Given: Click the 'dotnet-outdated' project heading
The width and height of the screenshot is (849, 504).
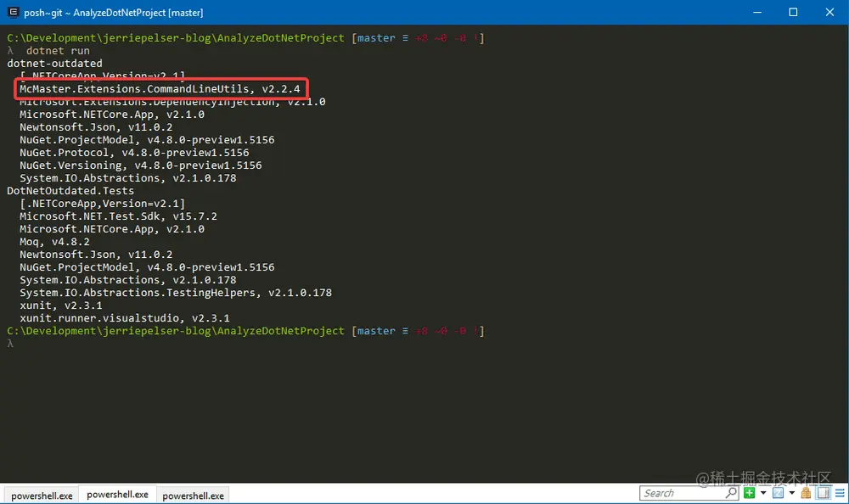Looking at the screenshot, I should (x=54, y=64).
